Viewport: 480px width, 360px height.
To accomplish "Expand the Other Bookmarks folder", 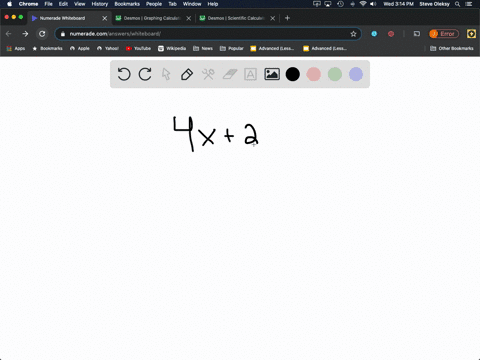I will click(x=452, y=48).
